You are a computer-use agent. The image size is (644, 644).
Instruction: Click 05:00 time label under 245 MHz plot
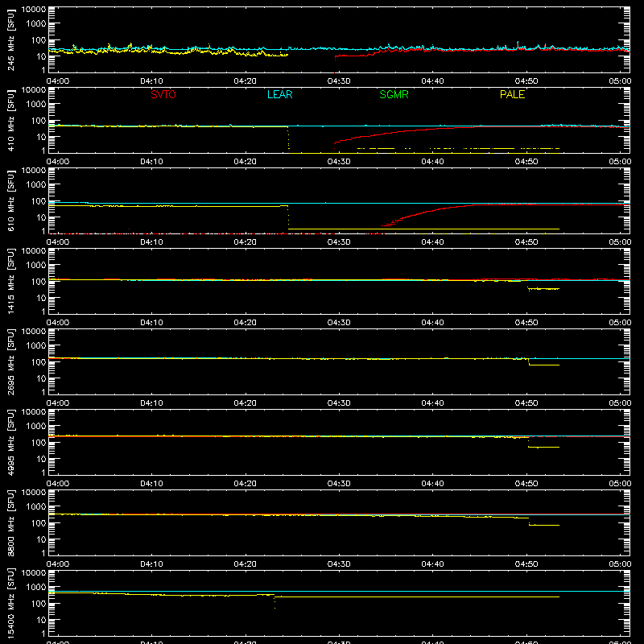(620, 81)
